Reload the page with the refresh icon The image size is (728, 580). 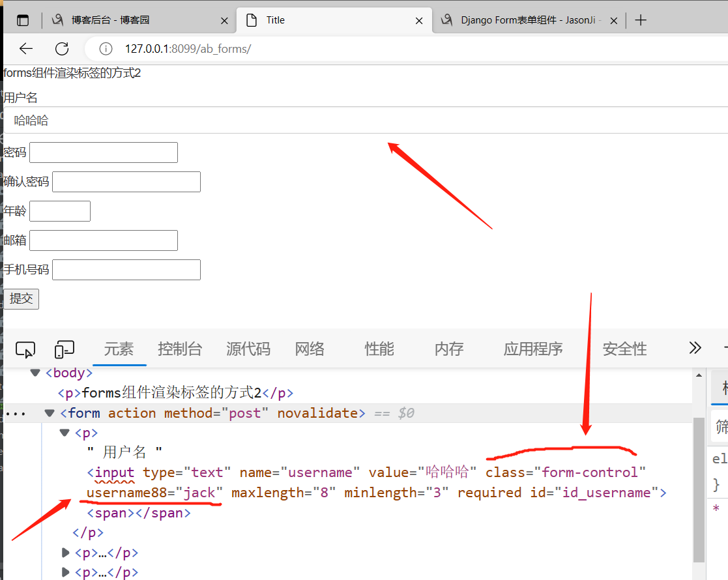click(62, 48)
